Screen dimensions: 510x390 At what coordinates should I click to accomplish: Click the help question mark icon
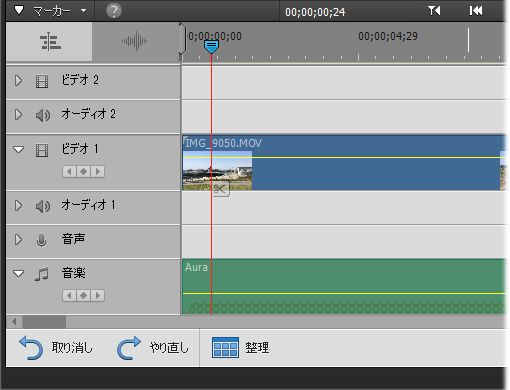pyautogui.click(x=114, y=11)
